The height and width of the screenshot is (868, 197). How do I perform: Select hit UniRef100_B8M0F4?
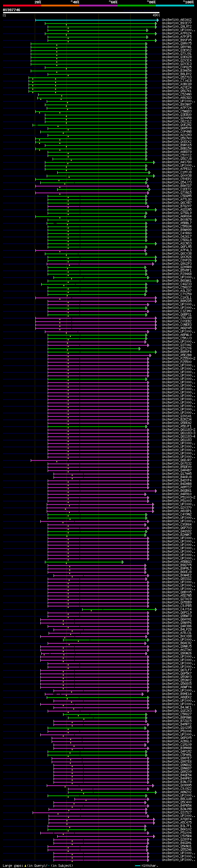177,352
